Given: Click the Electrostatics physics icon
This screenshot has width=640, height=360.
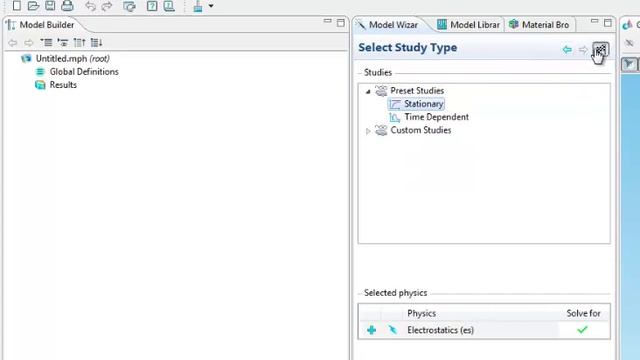Looking at the screenshot, I should click(x=393, y=330).
